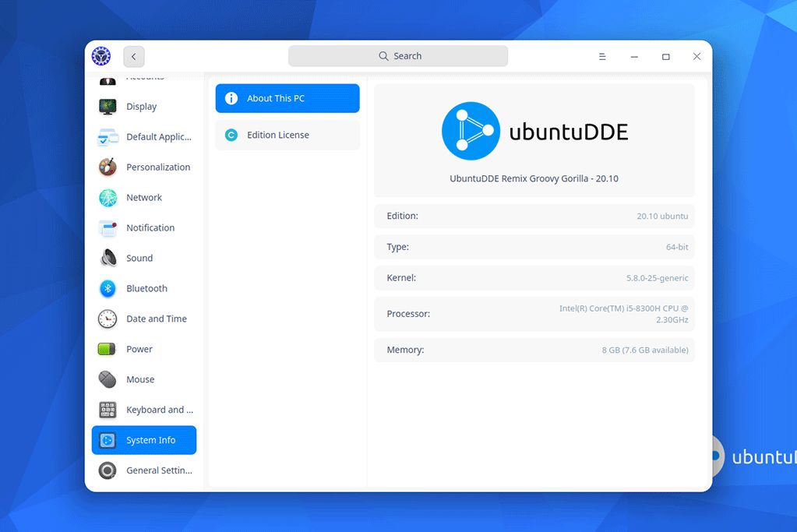
Task: Maximize the Control Center window
Action: coord(666,56)
